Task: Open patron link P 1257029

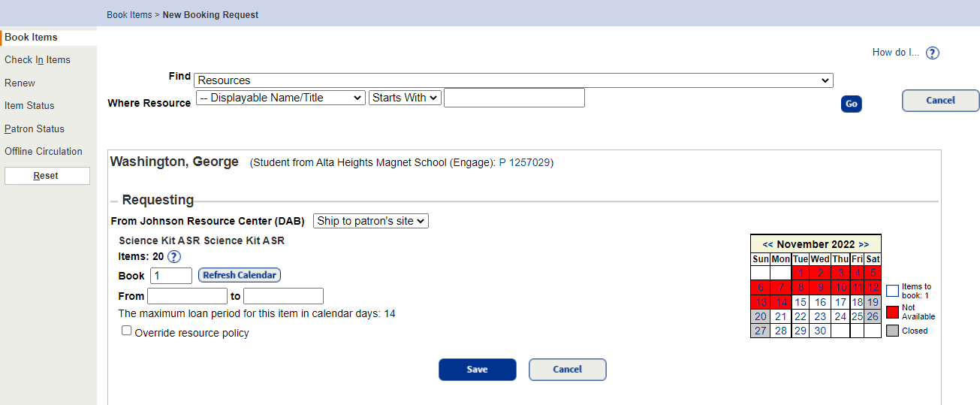Action: 525,162
